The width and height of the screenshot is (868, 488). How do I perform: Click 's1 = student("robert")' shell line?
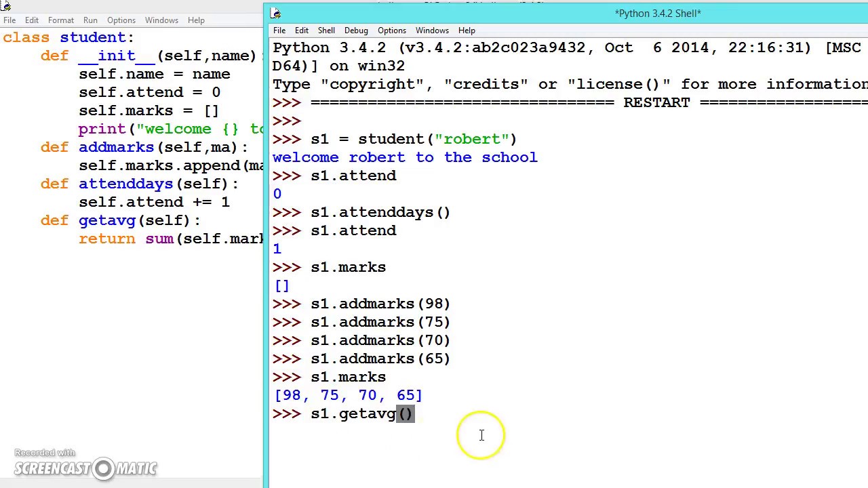pyautogui.click(x=395, y=139)
